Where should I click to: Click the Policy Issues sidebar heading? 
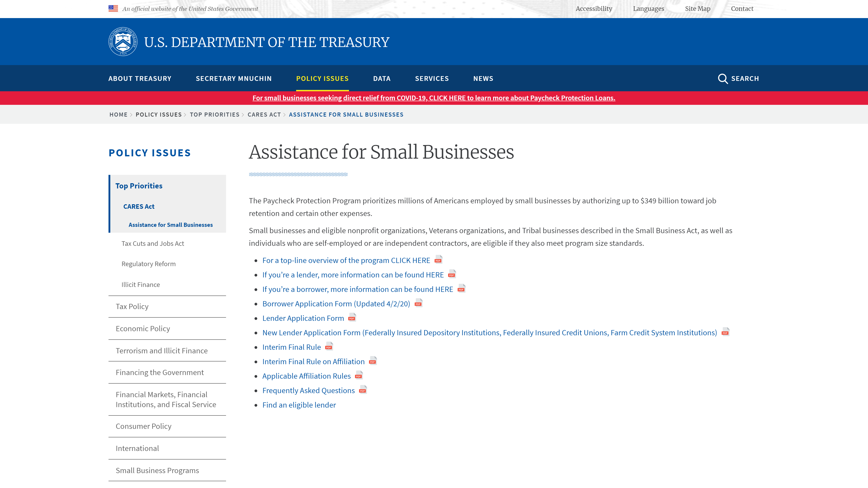pyautogui.click(x=150, y=153)
